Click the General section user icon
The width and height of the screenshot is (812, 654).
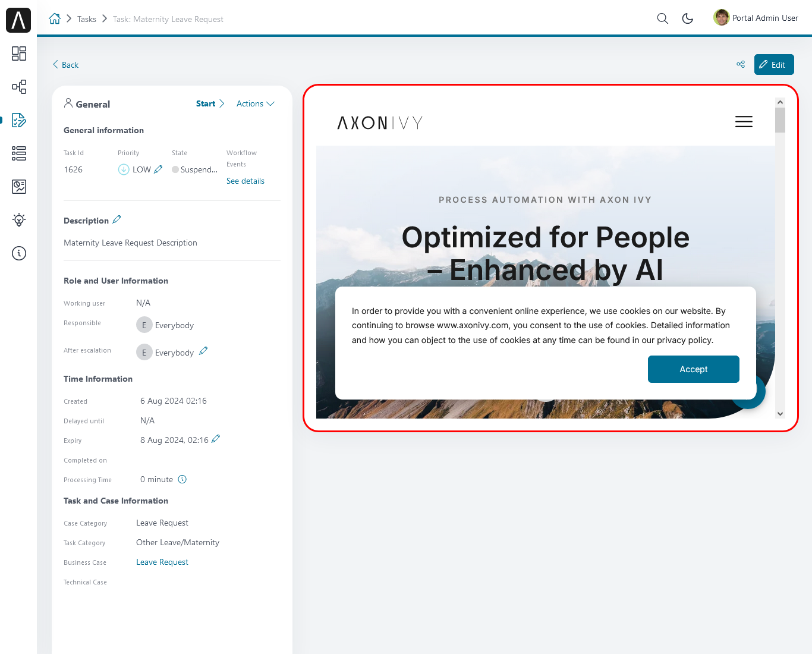pos(68,103)
